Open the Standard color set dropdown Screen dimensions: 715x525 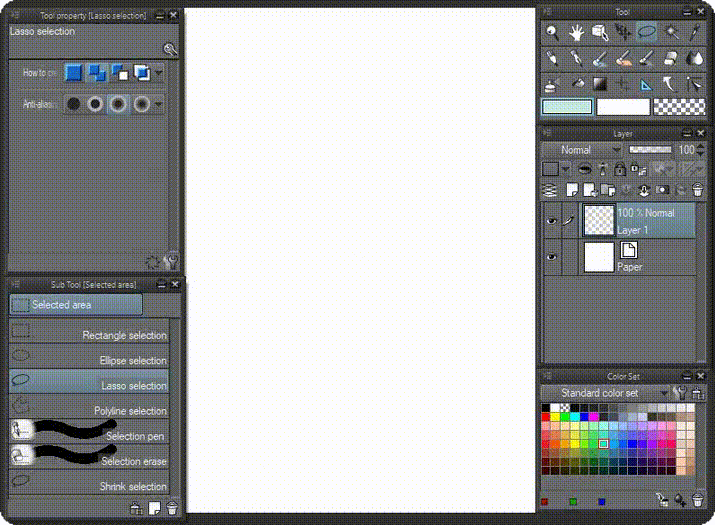[x=605, y=393]
